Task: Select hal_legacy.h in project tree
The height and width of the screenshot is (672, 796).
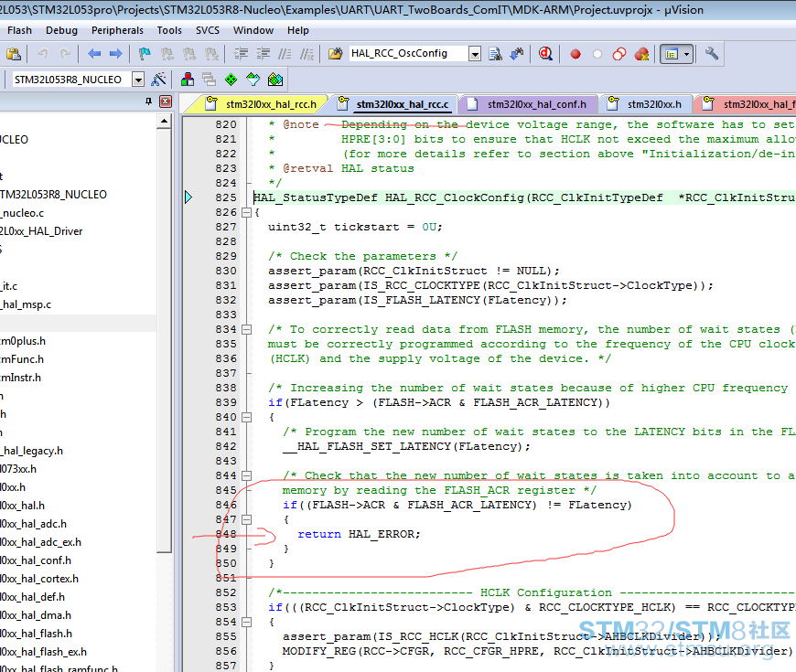Action: pyautogui.click(x=33, y=451)
